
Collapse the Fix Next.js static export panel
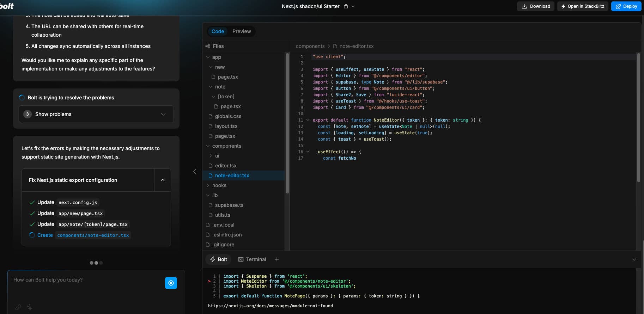(163, 180)
